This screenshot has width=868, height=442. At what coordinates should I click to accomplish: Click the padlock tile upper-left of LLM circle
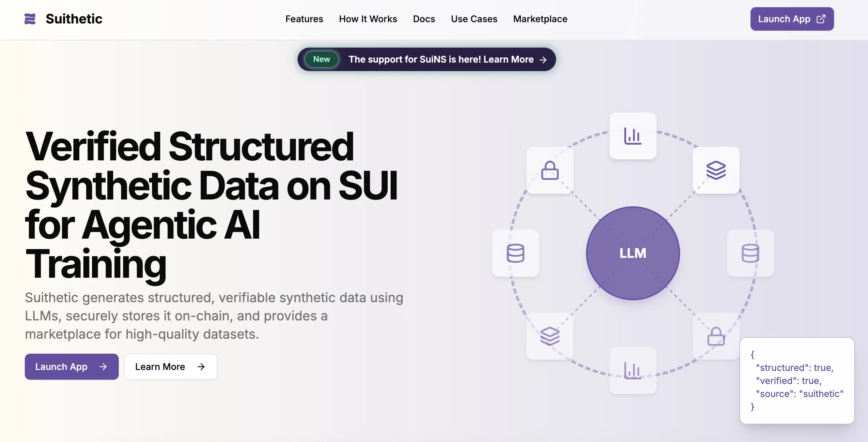click(550, 170)
